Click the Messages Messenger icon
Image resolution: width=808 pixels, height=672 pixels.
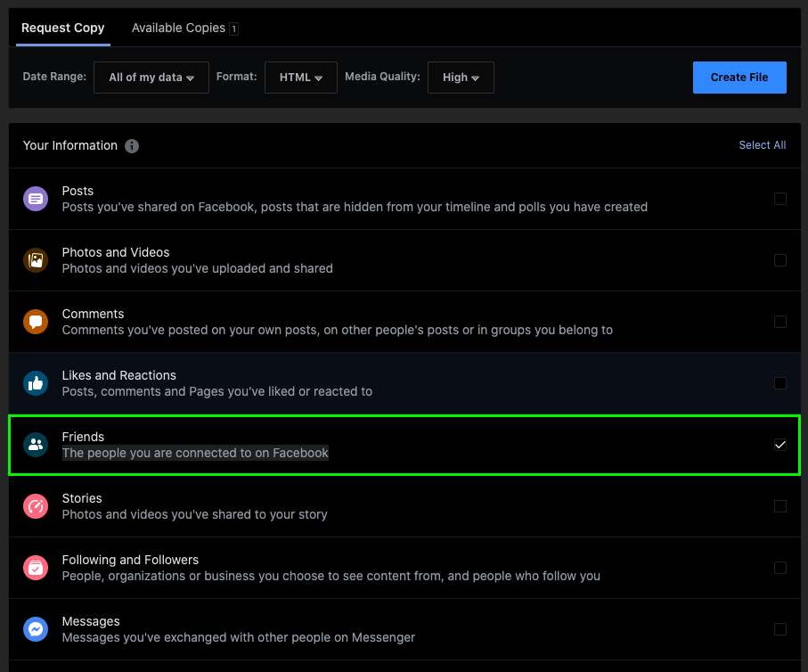[36, 629]
